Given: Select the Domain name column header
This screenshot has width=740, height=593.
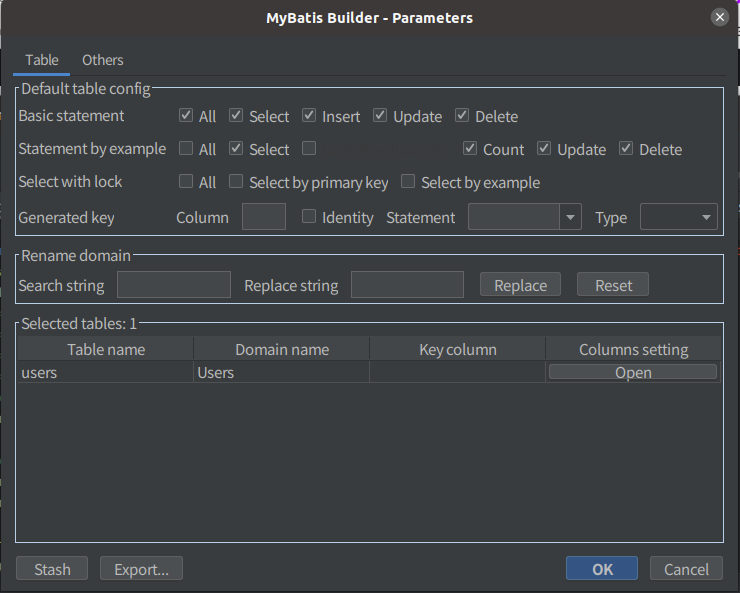Looking at the screenshot, I should pos(282,350).
